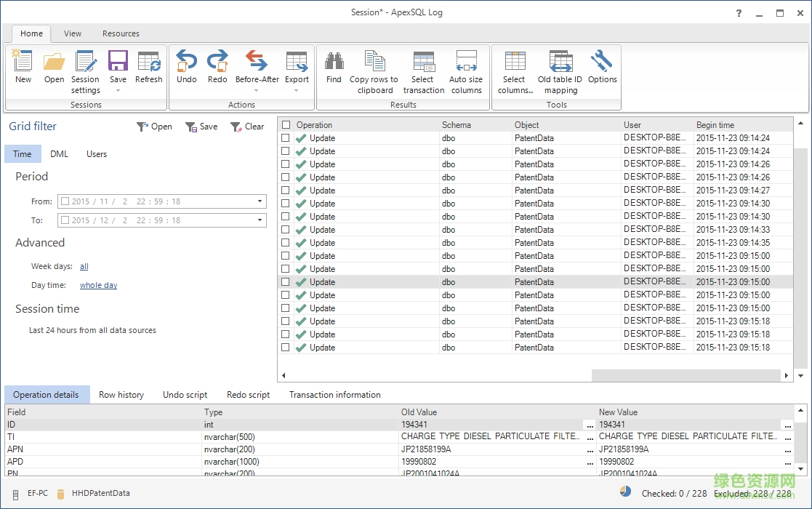Toggle the select-all checkbox in Operation header
The image size is (812, 509).
pyautogui.click(x=284, y=124)
